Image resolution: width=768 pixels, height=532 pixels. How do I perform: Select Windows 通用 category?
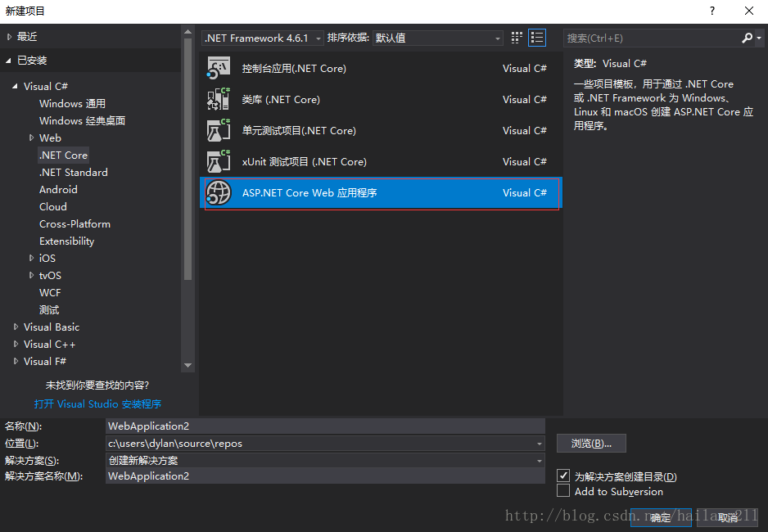(x=73, y=104)
